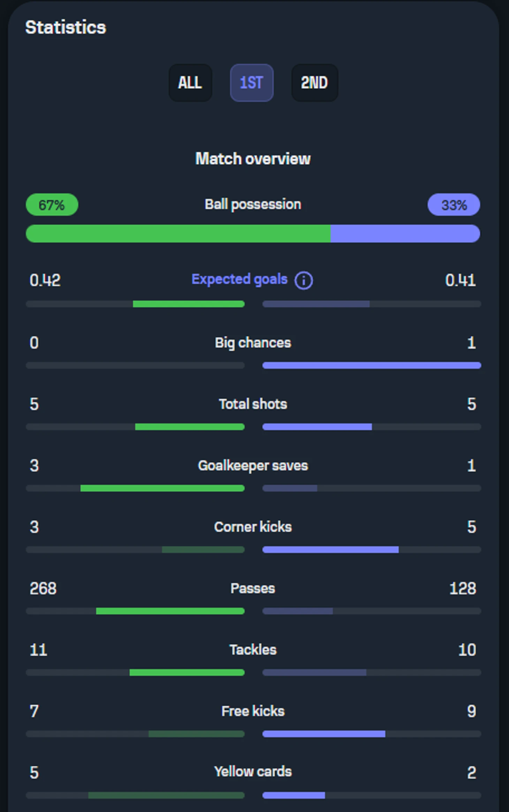This screenshot has height=812, width=509.
Task: Click the green 67% possession badge
Action: [52, 205]
